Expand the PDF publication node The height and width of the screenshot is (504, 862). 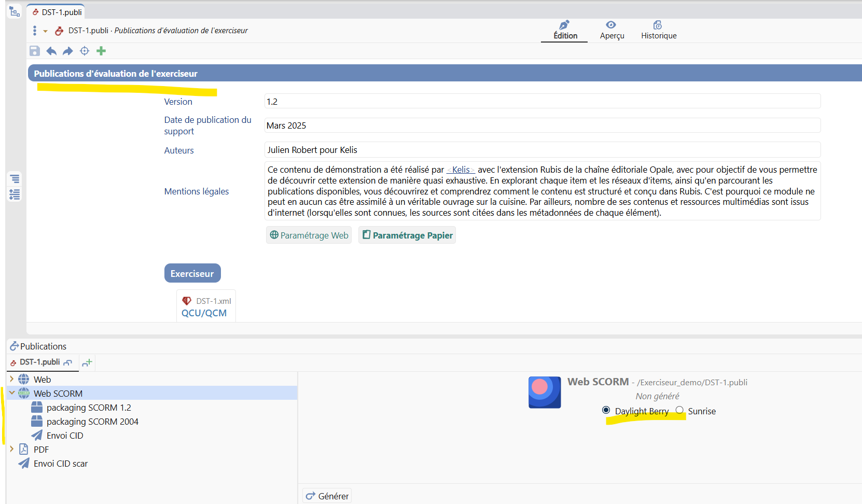pos(12,449)
